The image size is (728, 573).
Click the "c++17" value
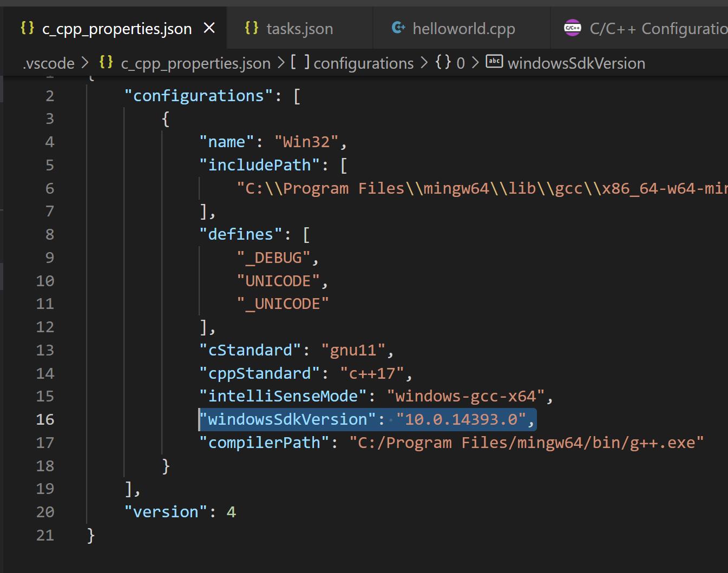(372, 373)
